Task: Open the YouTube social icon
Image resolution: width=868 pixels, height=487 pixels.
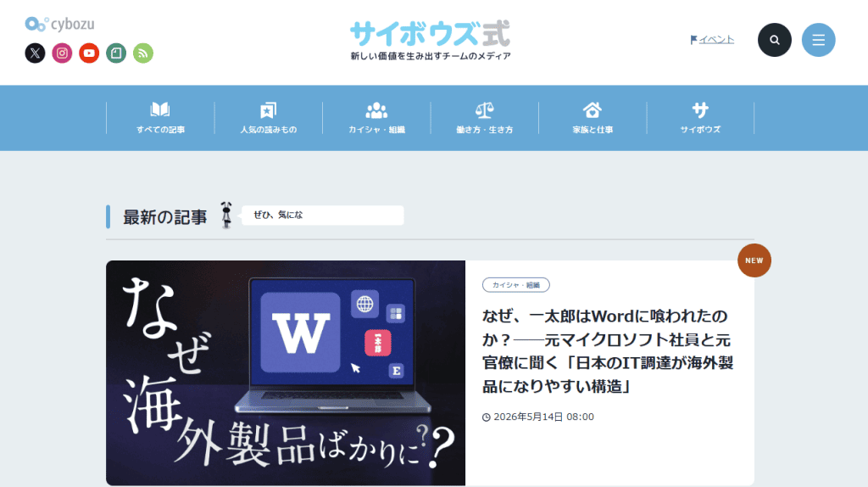Action: click(89, 53)
